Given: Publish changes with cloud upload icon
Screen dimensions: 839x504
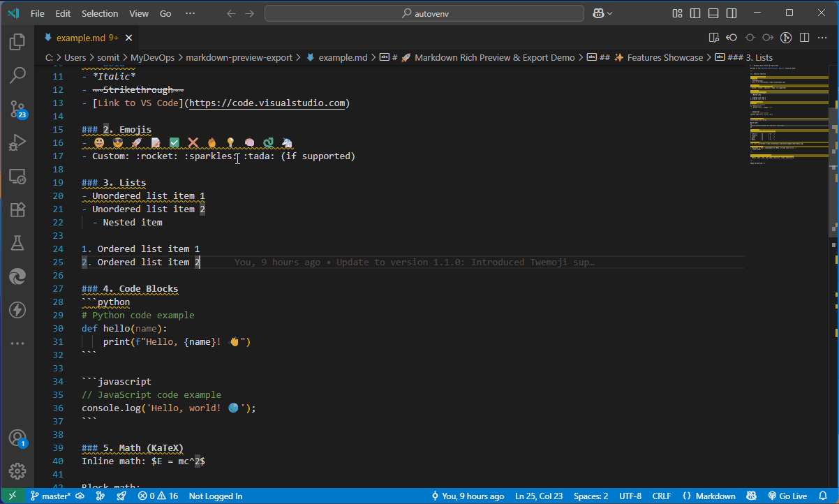Looking at the screenshot, I should (x=80, y=496).
